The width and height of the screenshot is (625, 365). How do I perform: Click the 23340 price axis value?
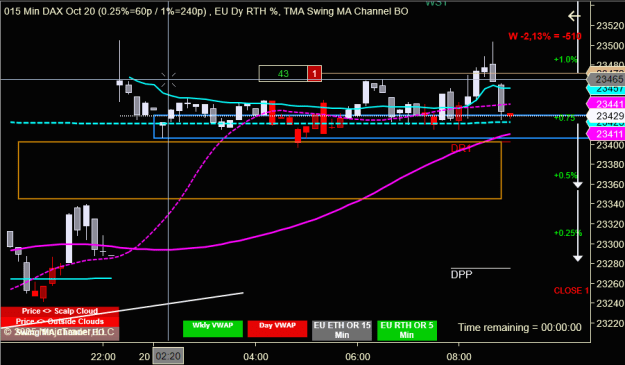610,204
